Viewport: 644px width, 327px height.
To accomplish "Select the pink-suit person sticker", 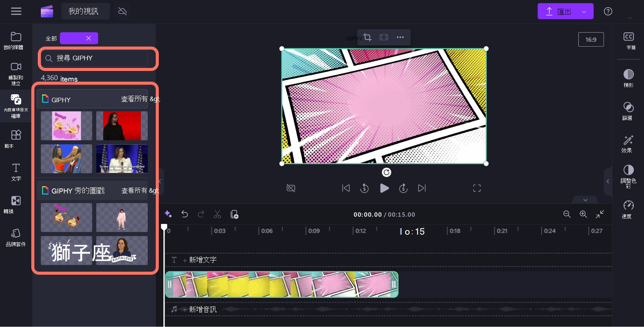I will pyautogui.click(x=122, y=217).
